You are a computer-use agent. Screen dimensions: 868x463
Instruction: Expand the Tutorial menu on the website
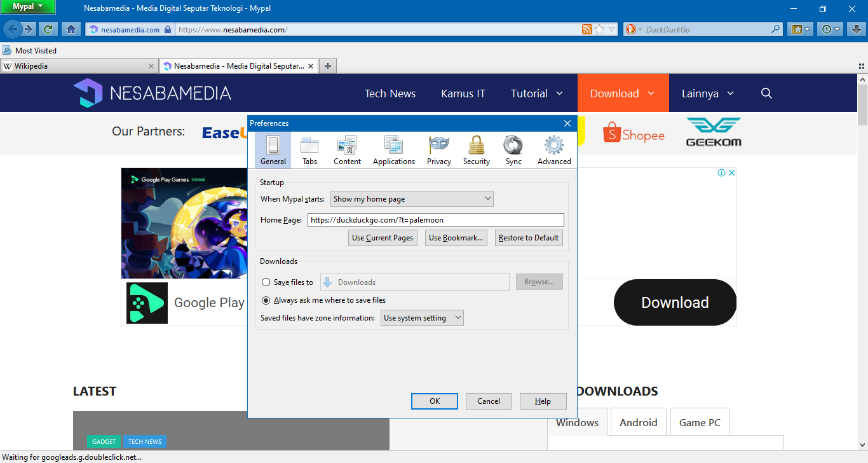(x=537, y=93)
